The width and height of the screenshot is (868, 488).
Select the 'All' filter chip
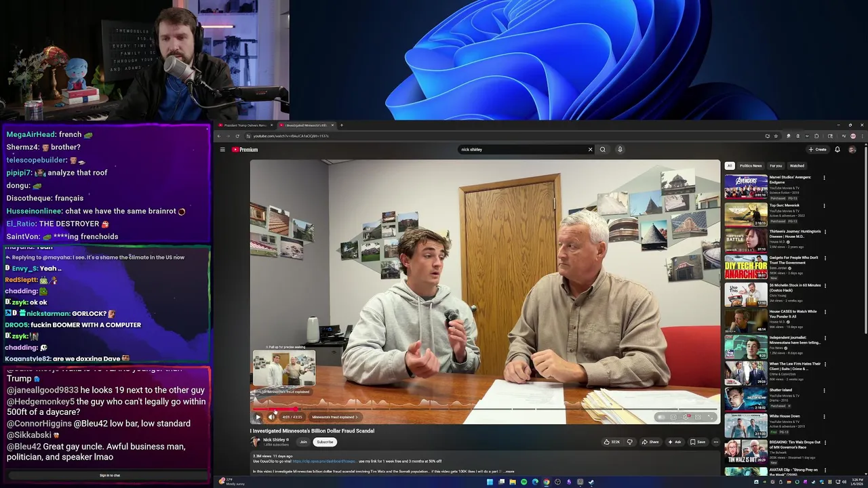pyautogui.click(x=730, y=165)
